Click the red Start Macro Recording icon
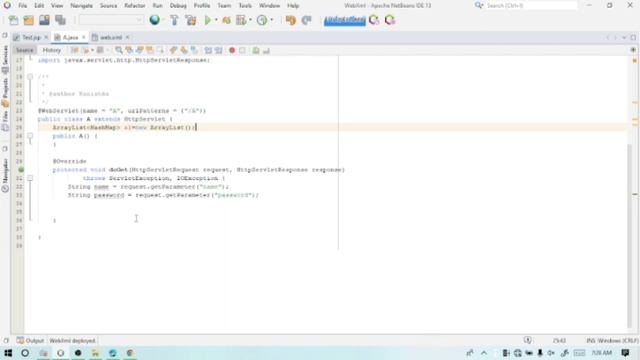The height and width of the screenshot is (360, 640). [x=232, y=50]
